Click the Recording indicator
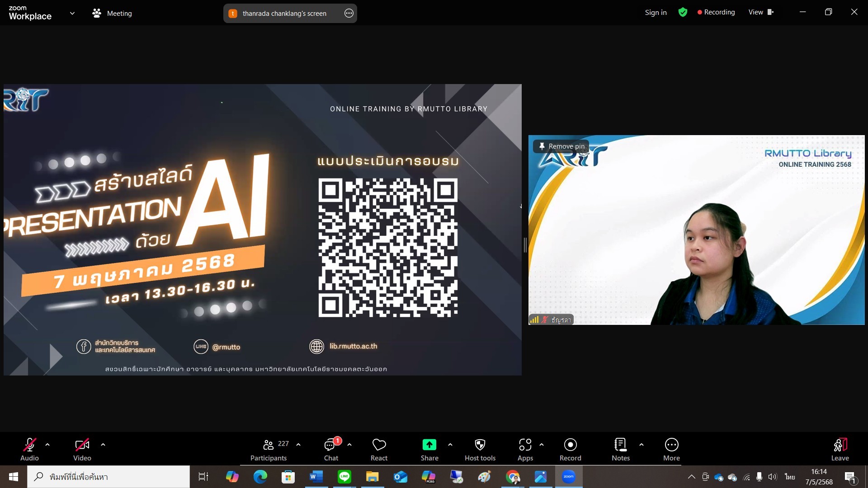Screen dimensions: 868x488 tap(716, 13)
